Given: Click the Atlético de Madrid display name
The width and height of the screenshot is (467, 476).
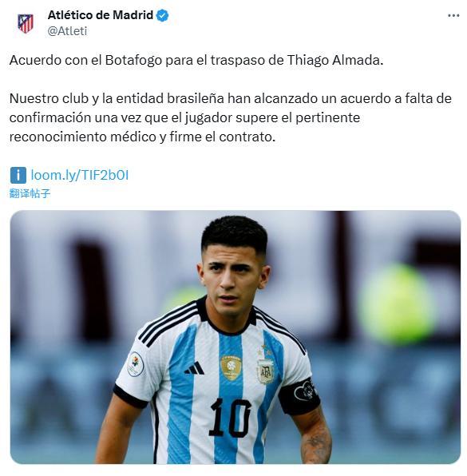Looking at the screenshot, I should [101, 15].
